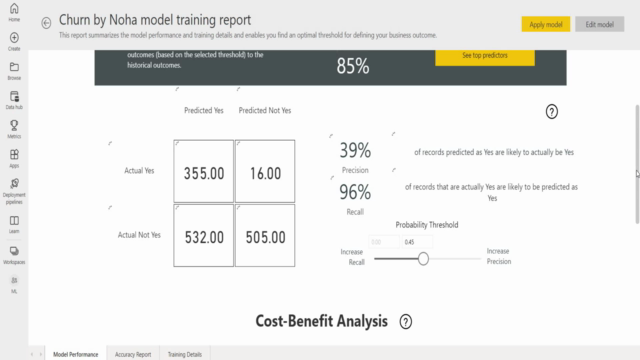
Task: Click the Edit model button
Action: [600, 24]
